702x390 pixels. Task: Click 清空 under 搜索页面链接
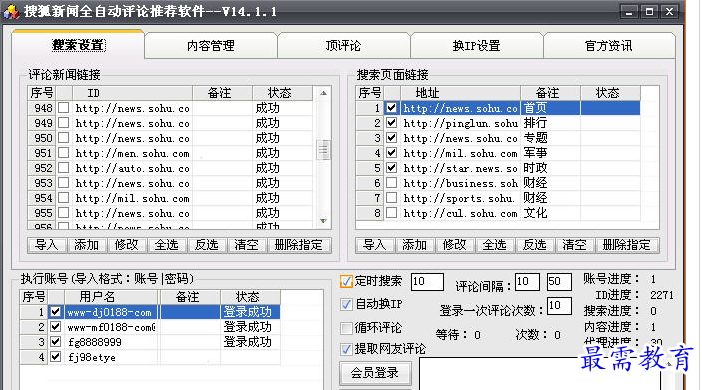pos(574,245)
